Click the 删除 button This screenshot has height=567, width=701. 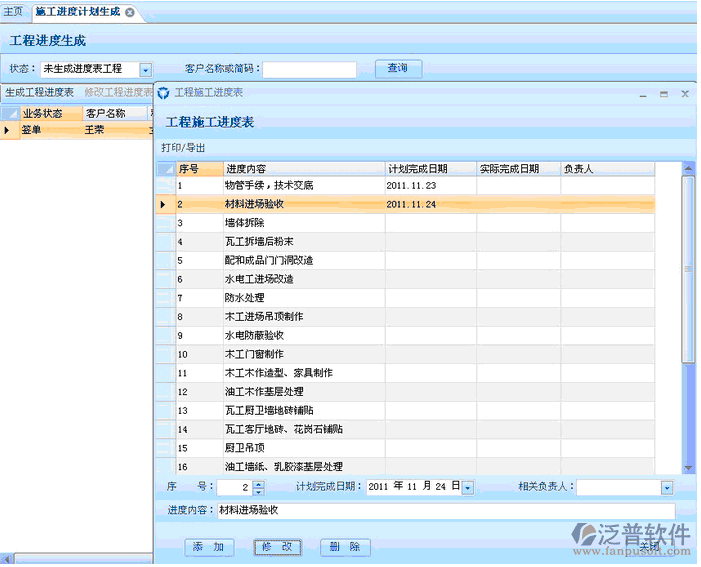(346, 547)
